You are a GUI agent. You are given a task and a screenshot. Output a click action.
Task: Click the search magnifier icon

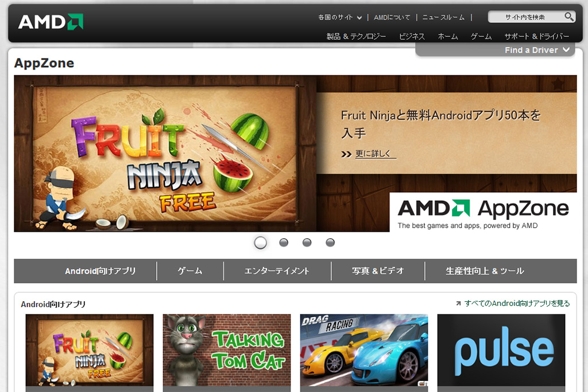(569, 17)
